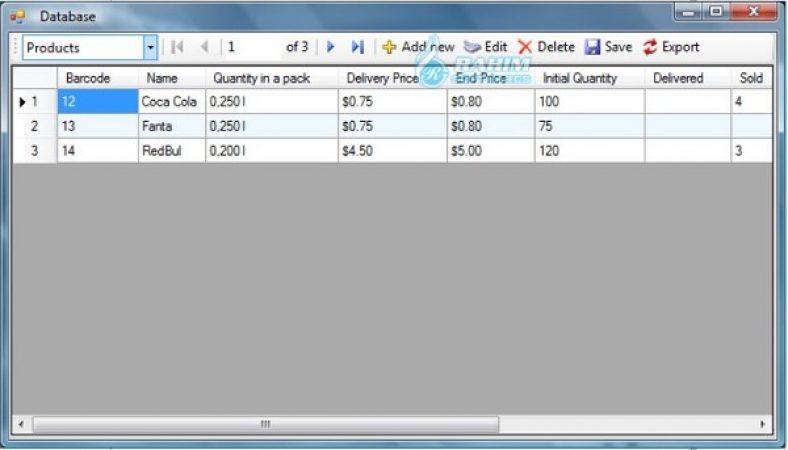Go to the next record
Image resolution: width=788 pixels, height=450 pixels.
(330, 47)
